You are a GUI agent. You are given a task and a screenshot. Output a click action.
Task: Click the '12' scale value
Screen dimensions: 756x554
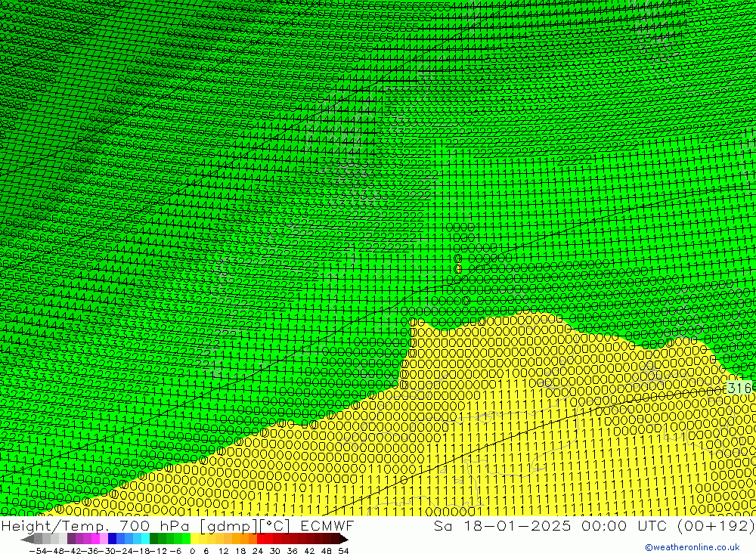[223, 551]
